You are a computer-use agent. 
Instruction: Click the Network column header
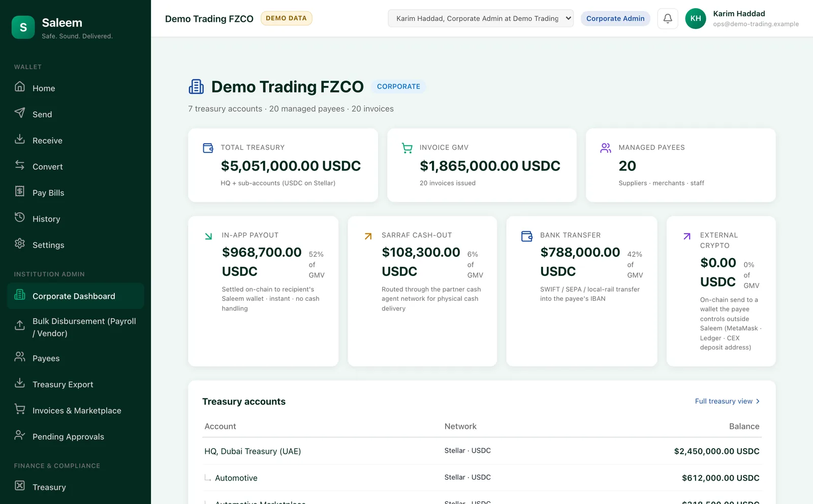(x=460, y=426)
